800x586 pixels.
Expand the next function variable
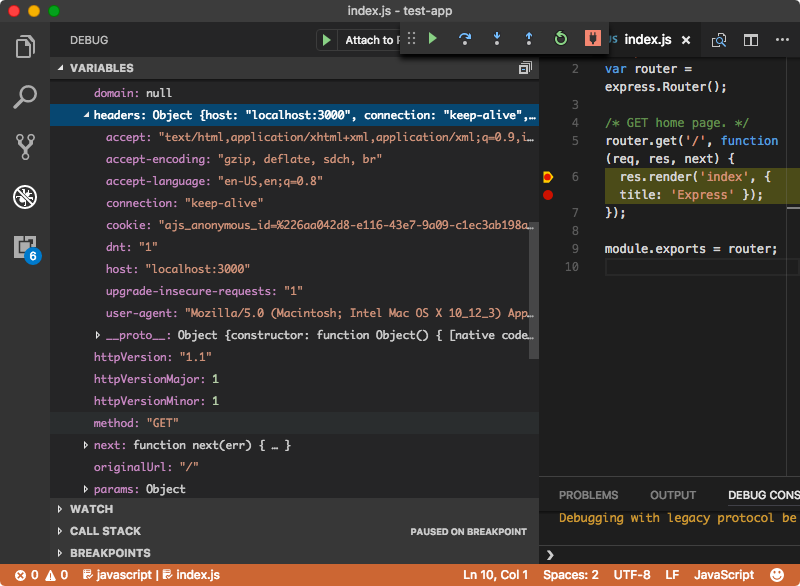85,445
